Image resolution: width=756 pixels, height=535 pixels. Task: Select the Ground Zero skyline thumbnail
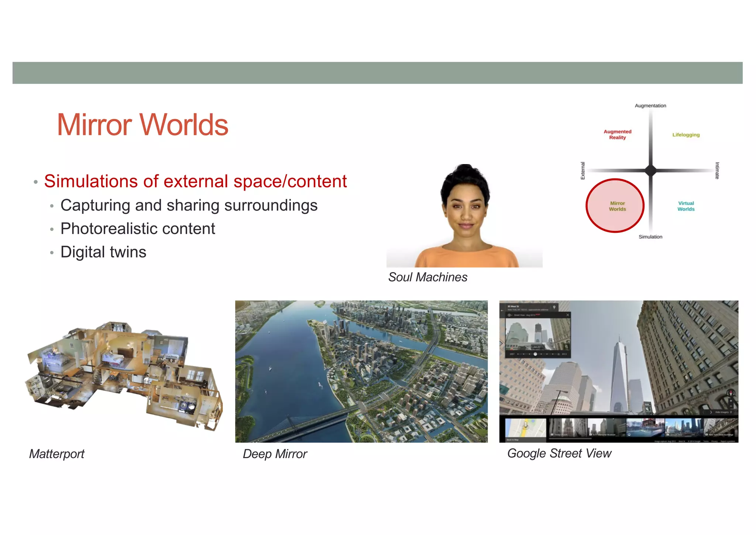pyautogui.click(x=684, y=427)
